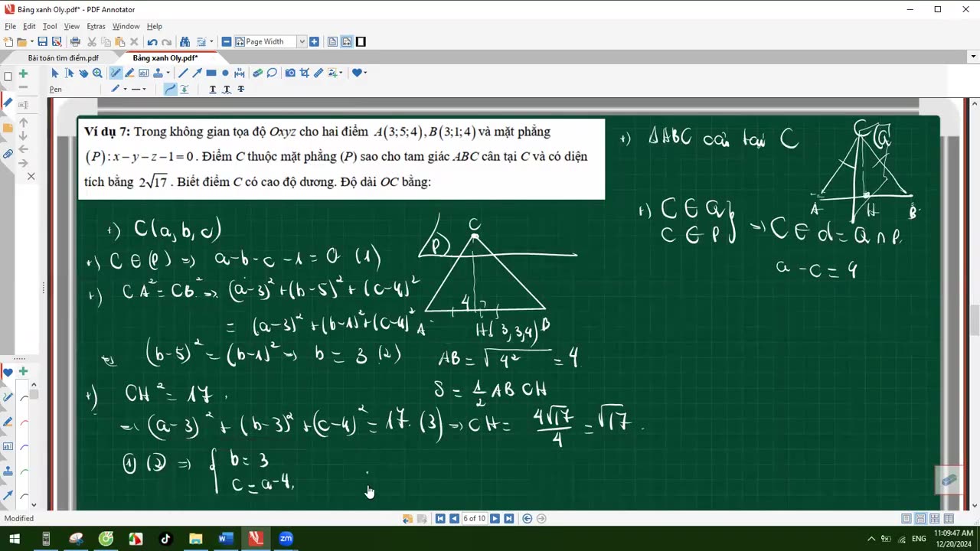Image resolution: width=980 pixels, height=551 pixels.
Task: Click the page number field 6 of 10
Action: click(474, 518)
